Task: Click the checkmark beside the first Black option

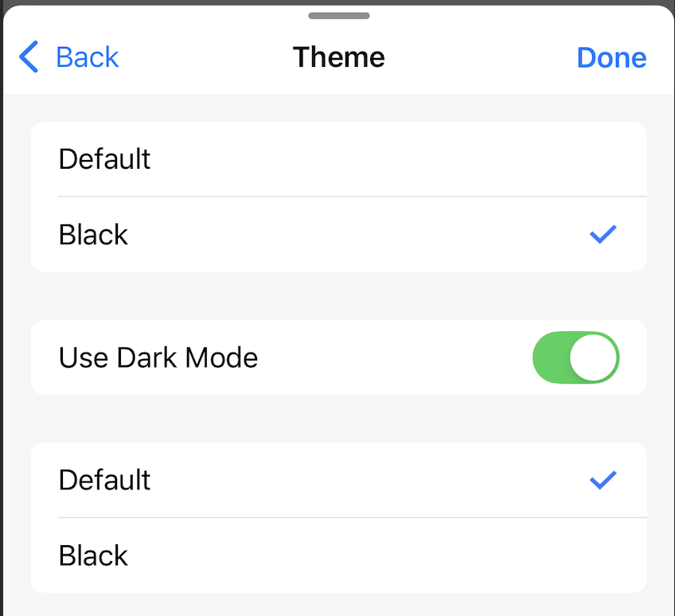Action: click(603, 234)
